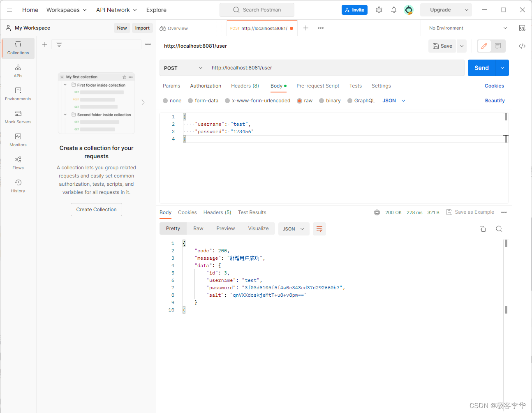Open Mock Servers in the sidebar

click(18, 117)
